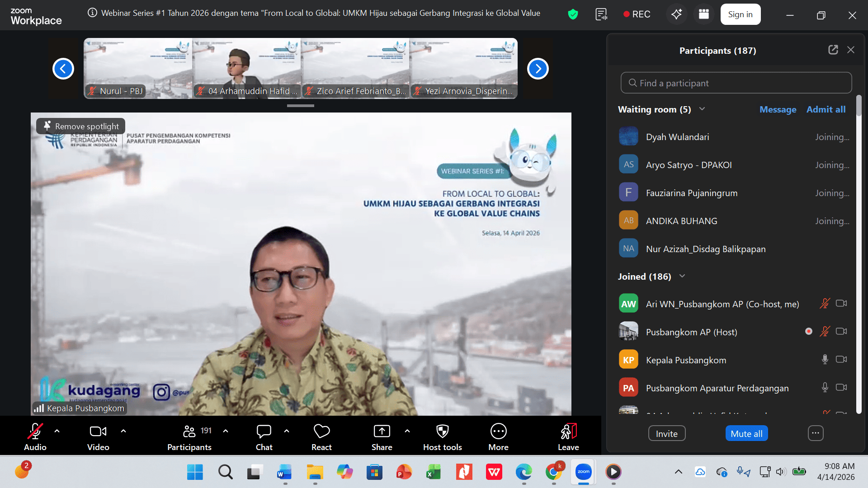Toggle the Kepala Pusbangkom microphone icon
This screenshot has width=868, height=488.
coord(825,359)
